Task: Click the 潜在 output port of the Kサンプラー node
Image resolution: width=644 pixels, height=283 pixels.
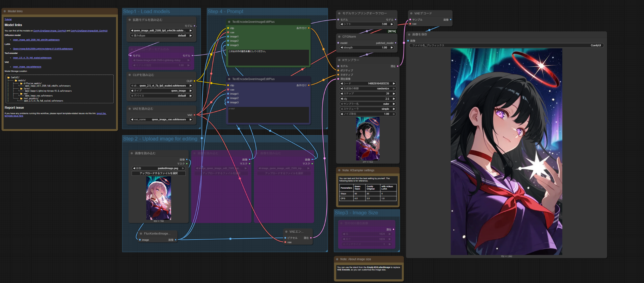Action: 398,66
